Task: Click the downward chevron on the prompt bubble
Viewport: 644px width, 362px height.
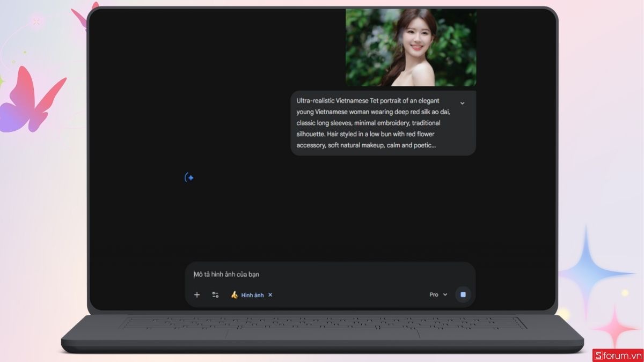Action: click(462, 103)
